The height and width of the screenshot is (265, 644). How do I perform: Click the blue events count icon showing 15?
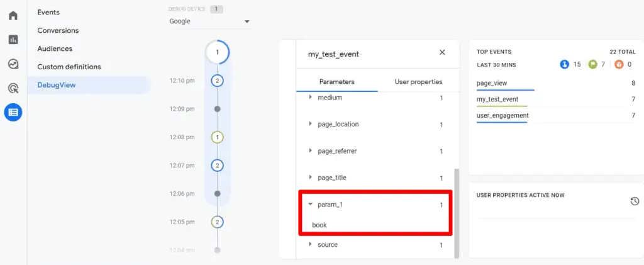(x=564, y=64)
